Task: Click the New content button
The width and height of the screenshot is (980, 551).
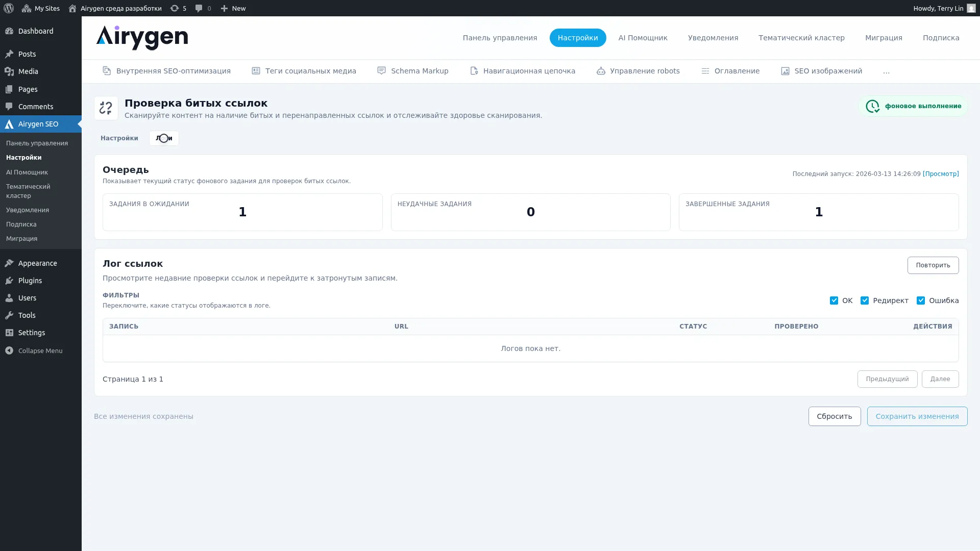Action: 233,8
